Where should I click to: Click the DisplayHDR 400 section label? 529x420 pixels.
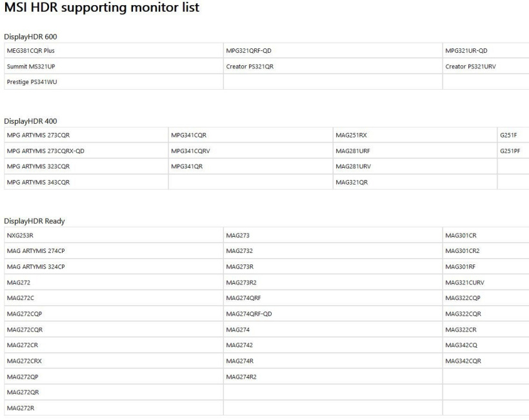tap(32, 121)
